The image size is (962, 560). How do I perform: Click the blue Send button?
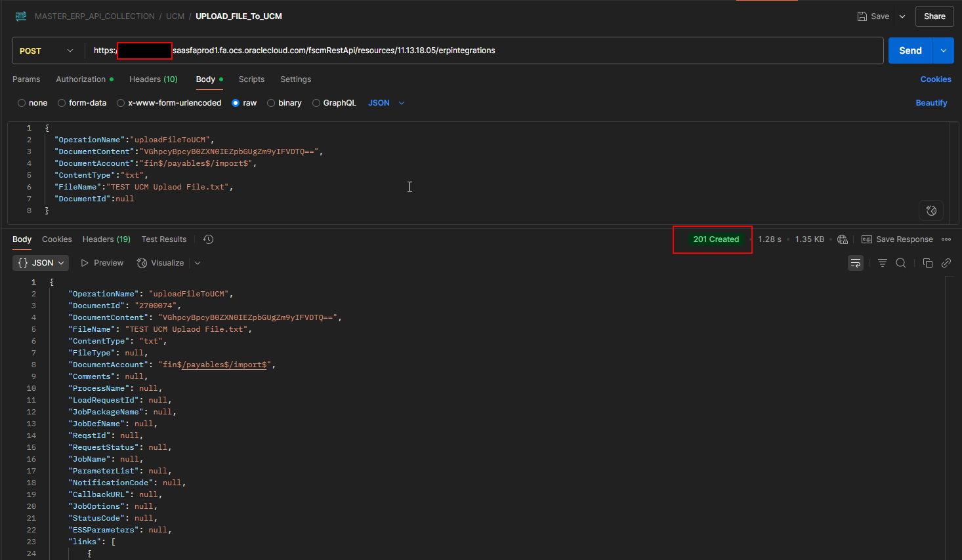click(911, 50)
